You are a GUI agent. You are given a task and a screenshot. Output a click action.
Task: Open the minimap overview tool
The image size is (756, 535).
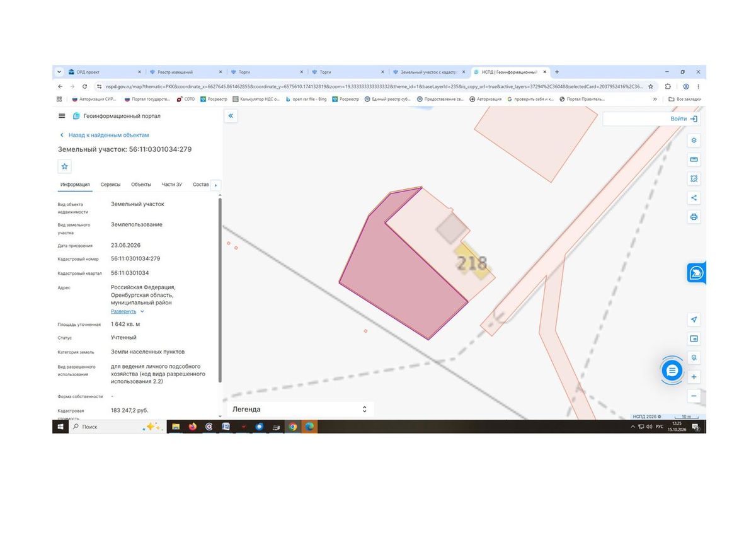pyautogui.click(x=694, y=338)
